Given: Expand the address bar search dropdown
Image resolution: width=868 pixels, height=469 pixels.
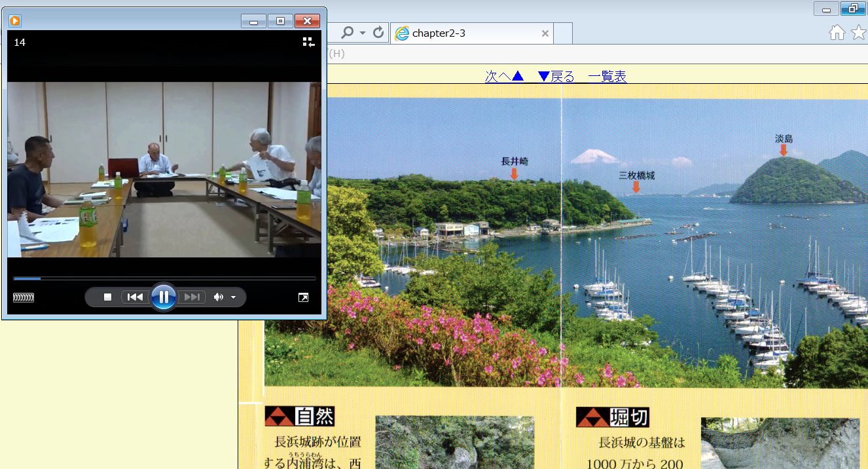Looking at the screenshot, I should click(x=363, y=33).
